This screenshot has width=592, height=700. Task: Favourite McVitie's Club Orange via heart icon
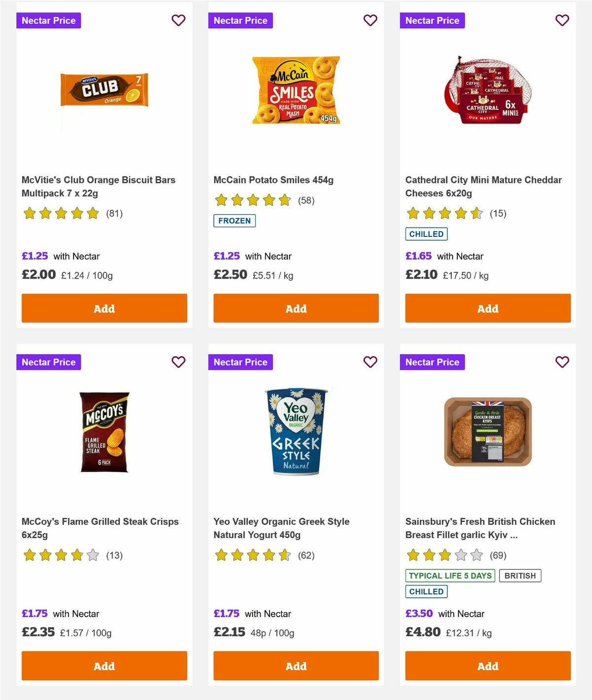coord(178,20)
